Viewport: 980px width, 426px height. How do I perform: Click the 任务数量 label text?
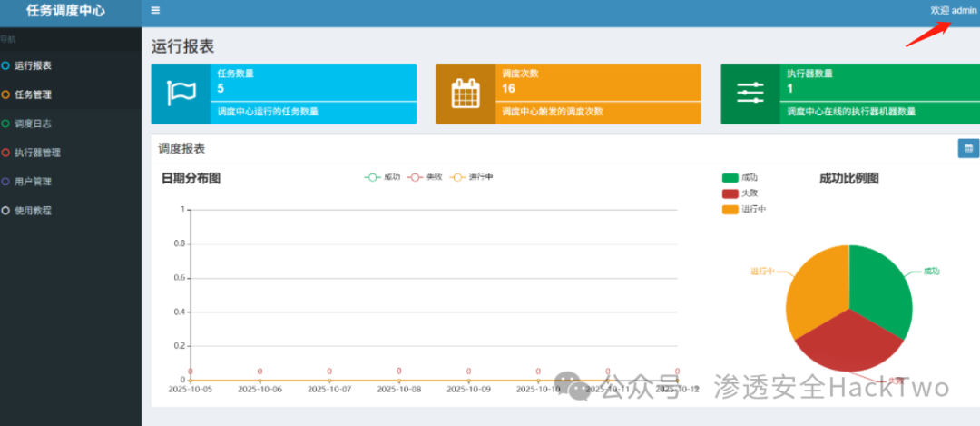[236, 74]
